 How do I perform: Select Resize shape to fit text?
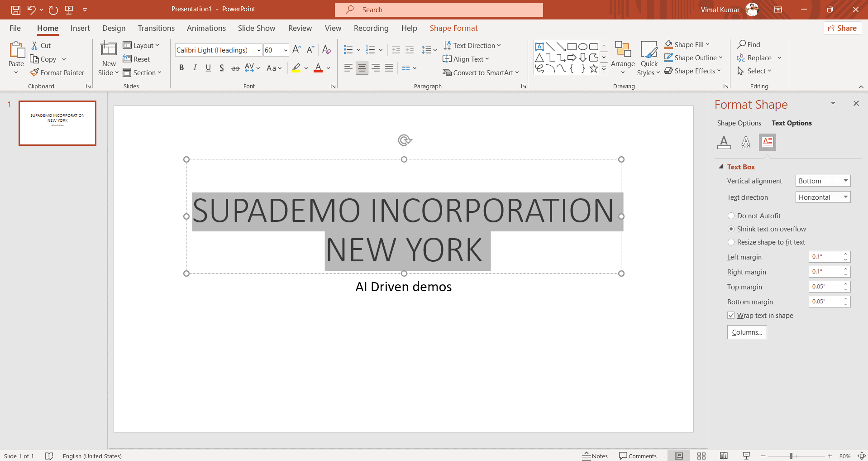click(731, 242)
